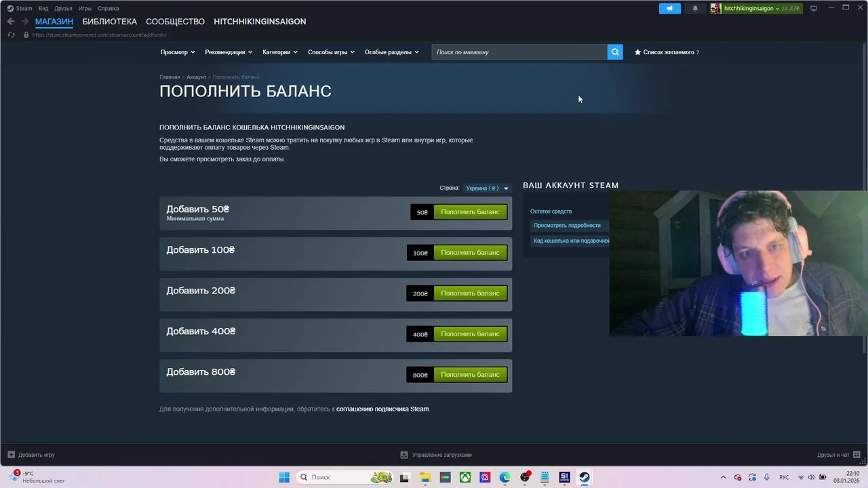
Task: Click the Список желаемого wishlist link
Action: point(668,52)
